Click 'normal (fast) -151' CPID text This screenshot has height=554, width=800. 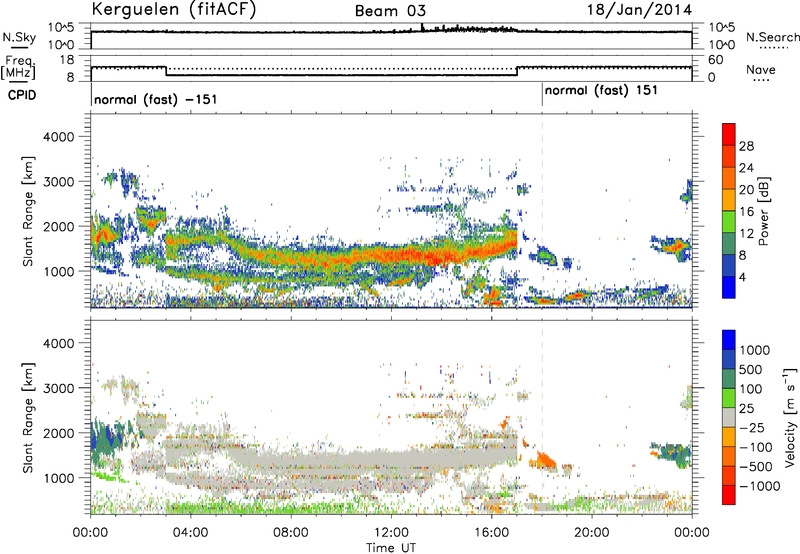click(x=156, y=99)
